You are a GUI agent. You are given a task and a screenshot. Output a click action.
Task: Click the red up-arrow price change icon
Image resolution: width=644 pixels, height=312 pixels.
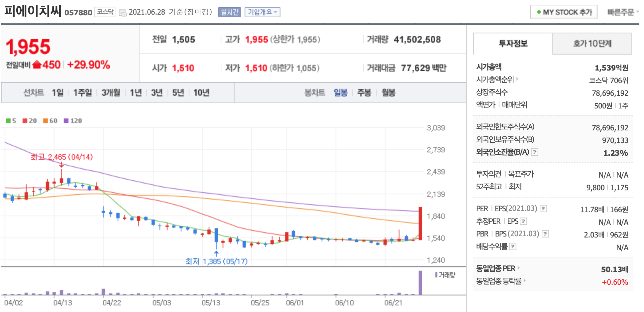click(37, 64)
